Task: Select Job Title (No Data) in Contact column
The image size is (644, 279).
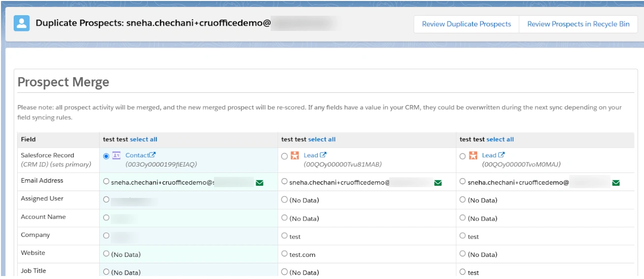Action: point(106,272)
